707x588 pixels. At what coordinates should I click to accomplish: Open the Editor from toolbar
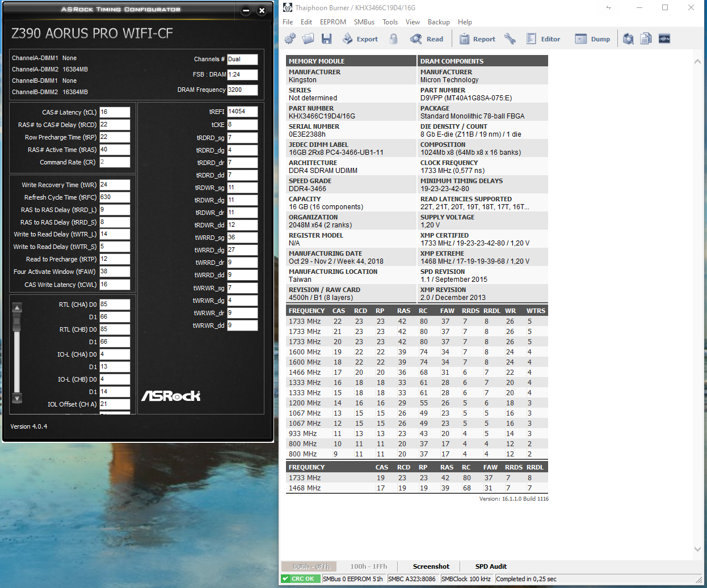(543, 39)
